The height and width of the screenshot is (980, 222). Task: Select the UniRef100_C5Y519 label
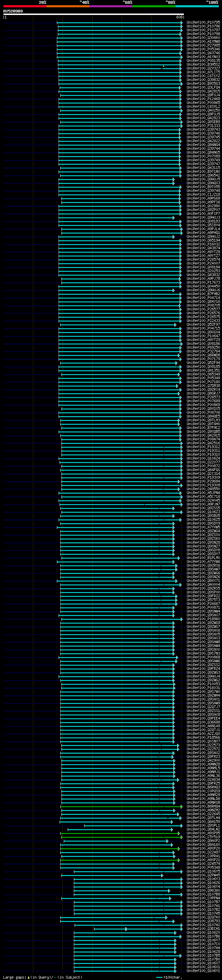point(203,837)
